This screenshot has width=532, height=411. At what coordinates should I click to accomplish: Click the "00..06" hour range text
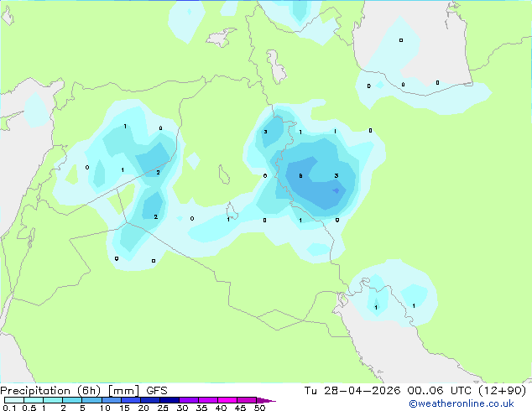pos(425,391)
